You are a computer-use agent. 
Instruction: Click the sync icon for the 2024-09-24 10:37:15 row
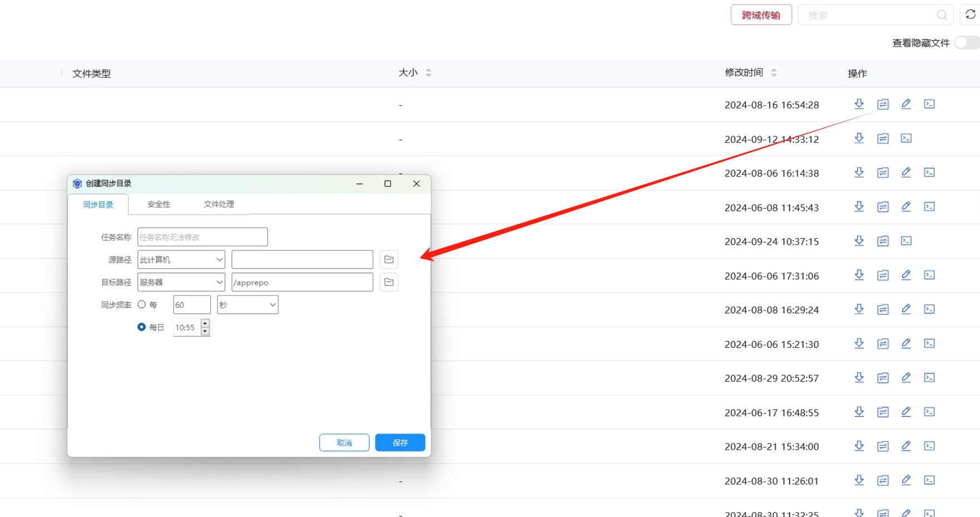(x=883, y=241)
